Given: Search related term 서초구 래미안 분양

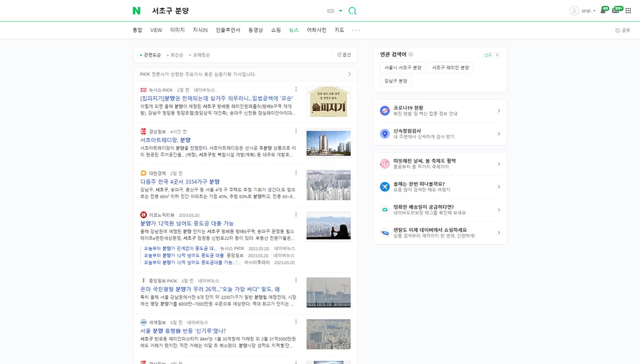Looking at the screenshot, I should coord(451,68).
